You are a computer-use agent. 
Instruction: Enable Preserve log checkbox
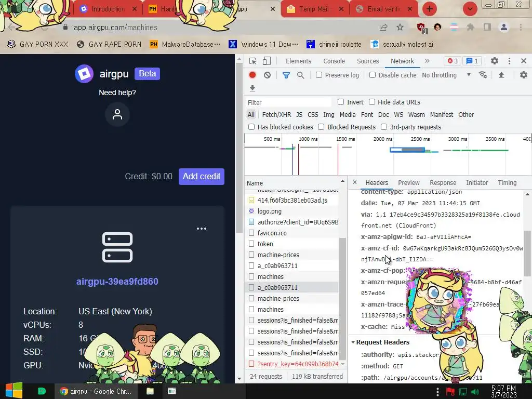click(x=319, y=75)
